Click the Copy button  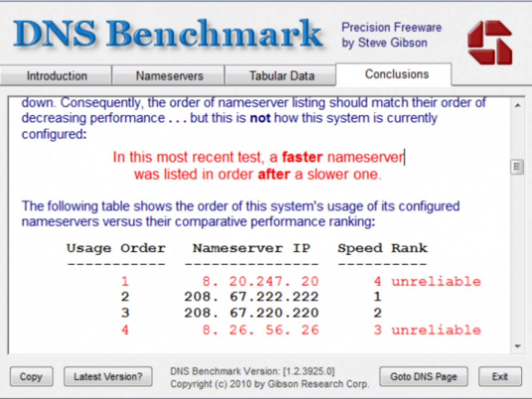[x=31, y=376]
